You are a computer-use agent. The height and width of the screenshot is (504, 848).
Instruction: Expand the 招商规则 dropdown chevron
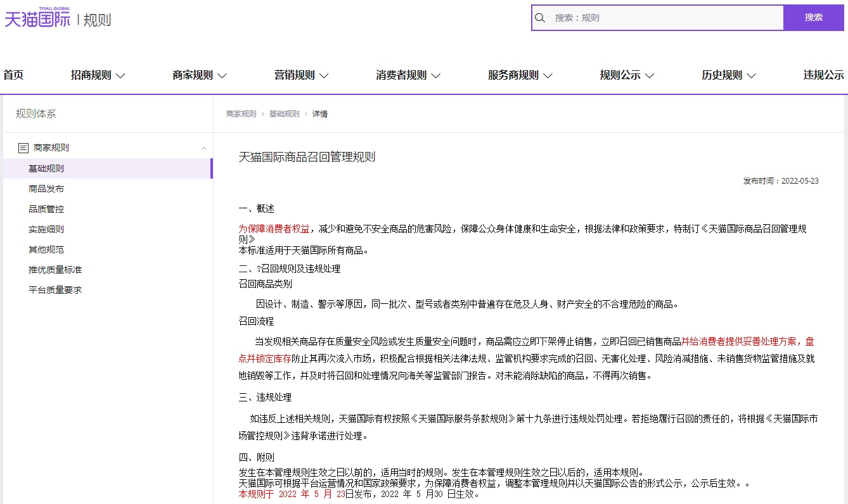[x=120, y=76]
